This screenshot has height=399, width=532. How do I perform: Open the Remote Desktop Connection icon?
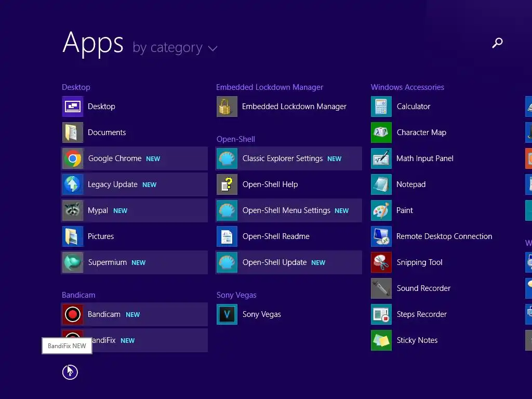[381, 236]
